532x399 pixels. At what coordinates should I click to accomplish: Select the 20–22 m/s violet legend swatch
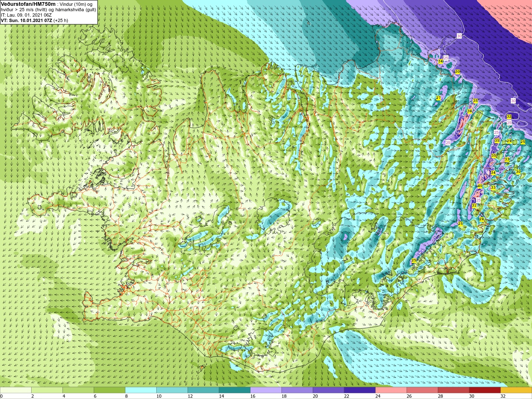[328, 390]
